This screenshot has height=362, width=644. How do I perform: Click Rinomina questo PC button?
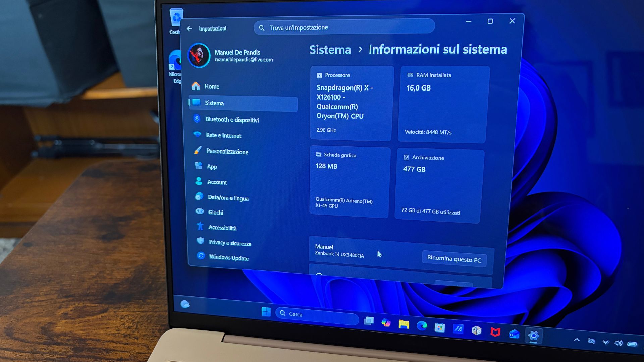coord(454,259)
